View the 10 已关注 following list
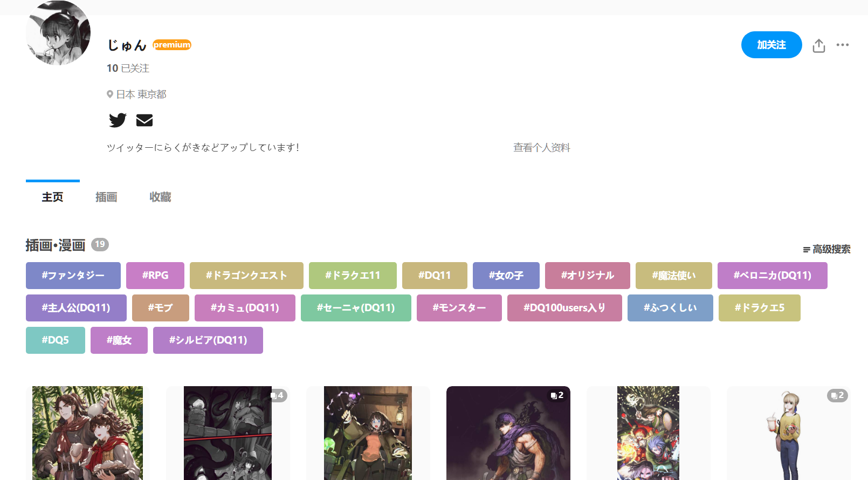 click(128, 68)
